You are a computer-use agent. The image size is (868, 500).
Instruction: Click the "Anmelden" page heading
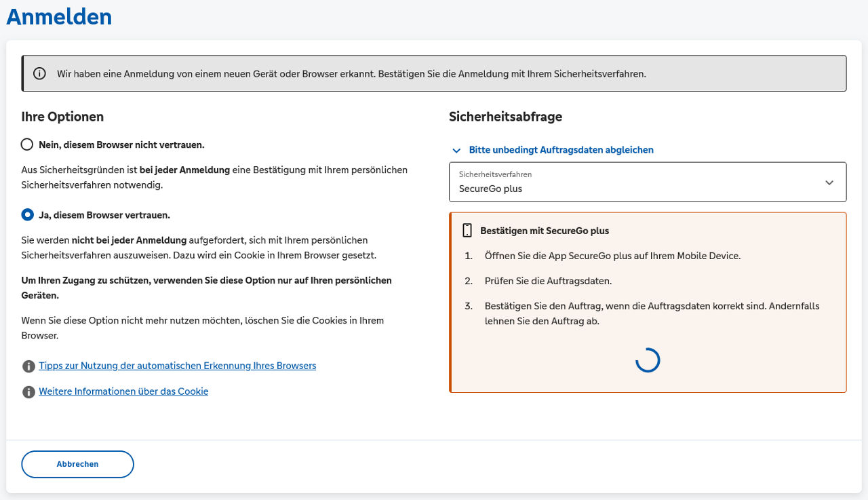(x=58, y=16)
